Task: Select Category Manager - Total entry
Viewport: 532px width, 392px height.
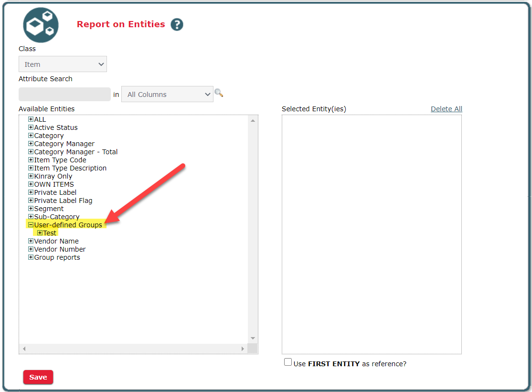Action: (x=75, y=152)
